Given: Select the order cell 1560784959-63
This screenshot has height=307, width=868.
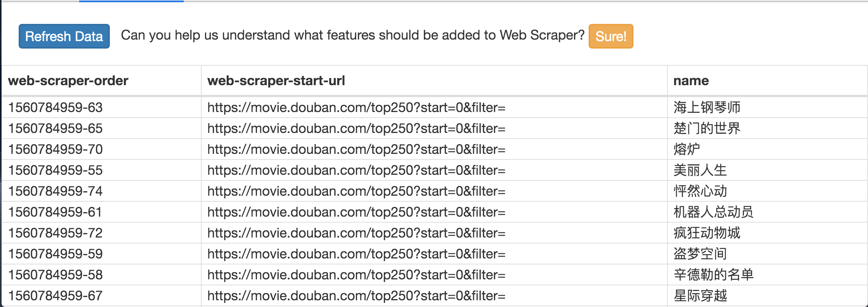Looking at the screenshot, I should pos(55,108).
